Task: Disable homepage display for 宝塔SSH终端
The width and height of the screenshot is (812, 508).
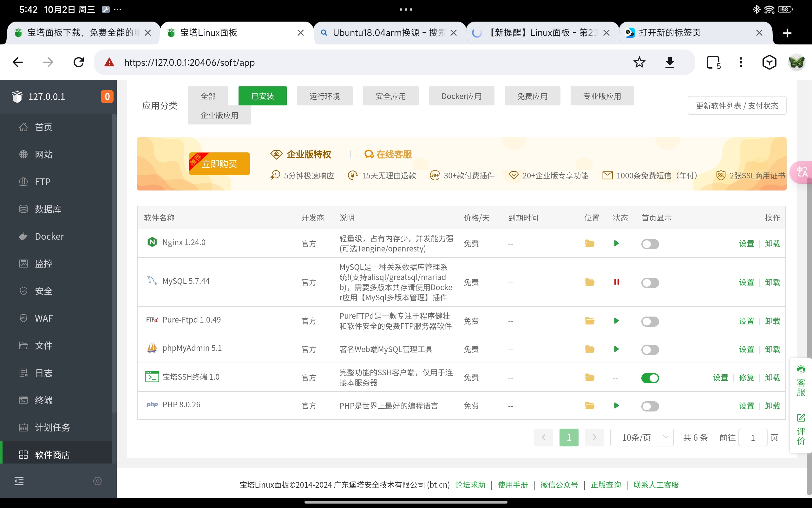Action: (650, 378)
